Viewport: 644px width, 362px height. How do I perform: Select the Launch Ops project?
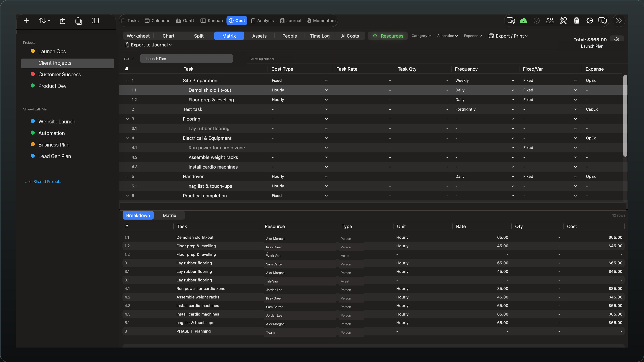pyautogui.click(x=52, y=51)
